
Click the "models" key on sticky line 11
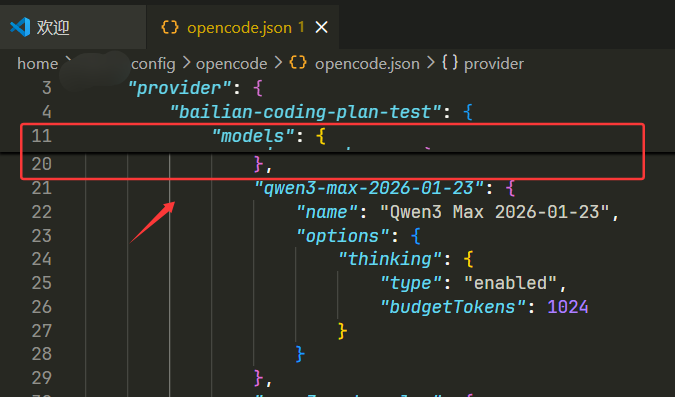pyautogui.click(x=253, y=136)
